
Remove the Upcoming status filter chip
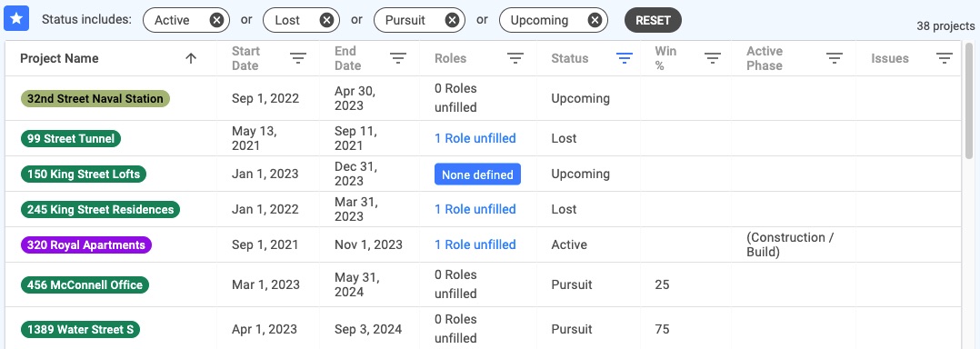click(595, 20)
